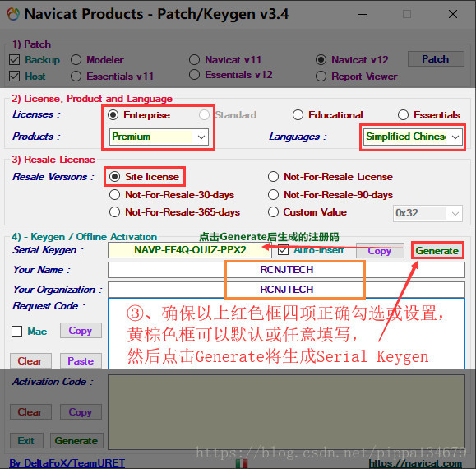The height and width of the screenshot is (469, 476).
Task: Pick Not-For-Resale-90-days option
Action: click(x=273, y=194)
